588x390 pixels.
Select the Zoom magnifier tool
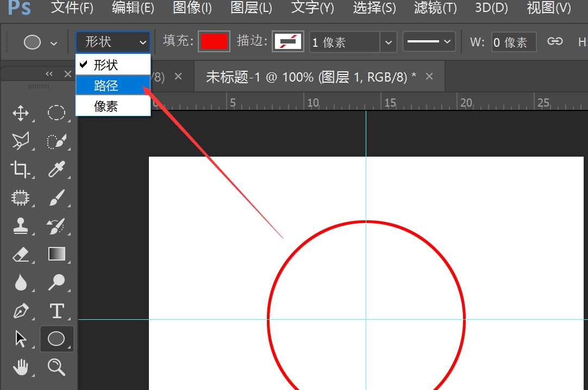tap(57, 367)
